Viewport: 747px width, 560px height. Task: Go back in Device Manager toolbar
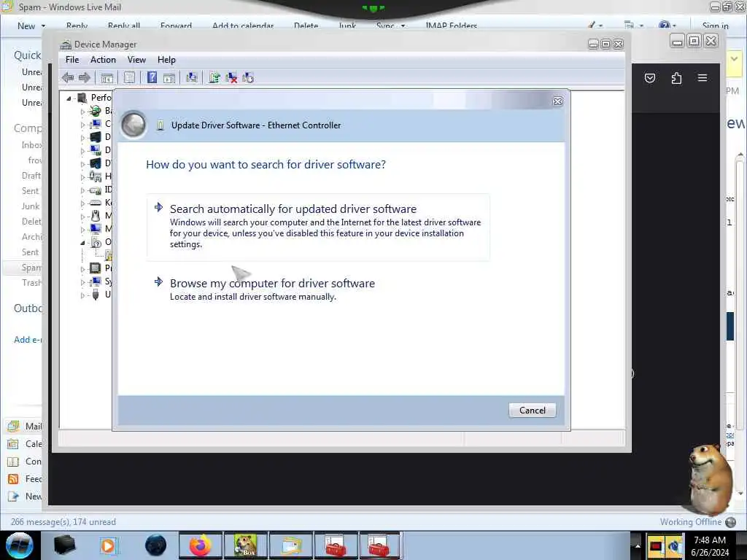coord(68,77)
